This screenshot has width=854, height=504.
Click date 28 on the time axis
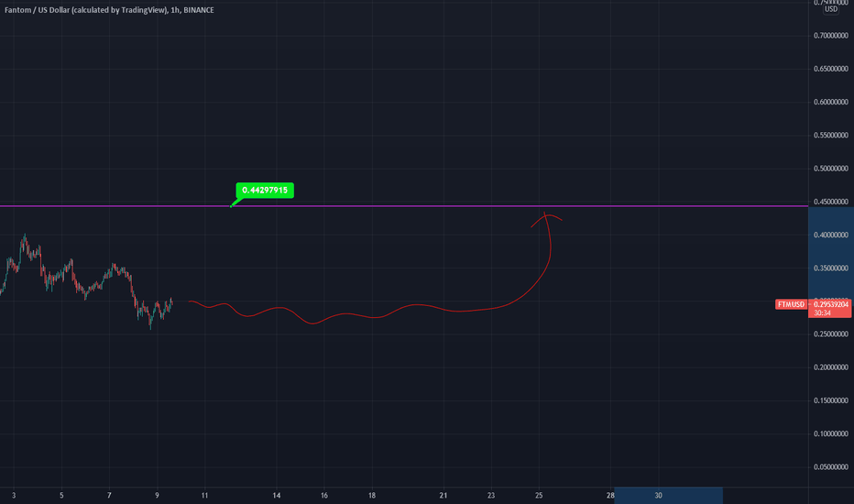[x=610, y=495]
